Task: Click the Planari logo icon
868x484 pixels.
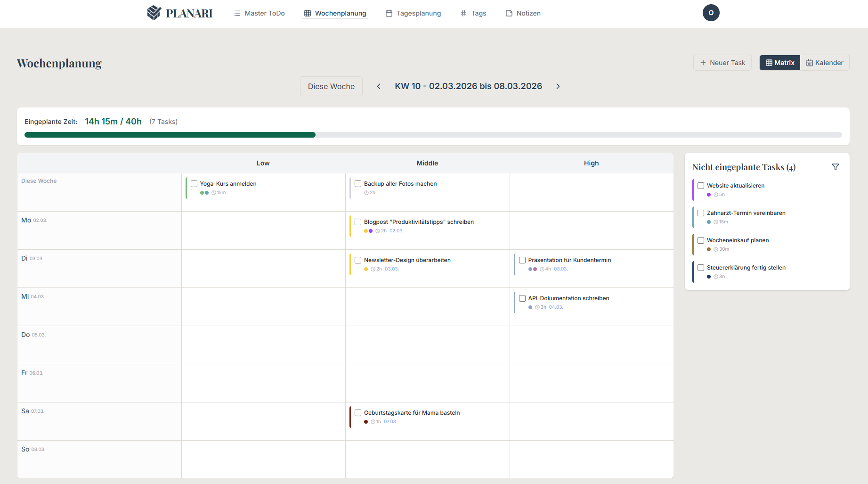Action: click(154, 13)
